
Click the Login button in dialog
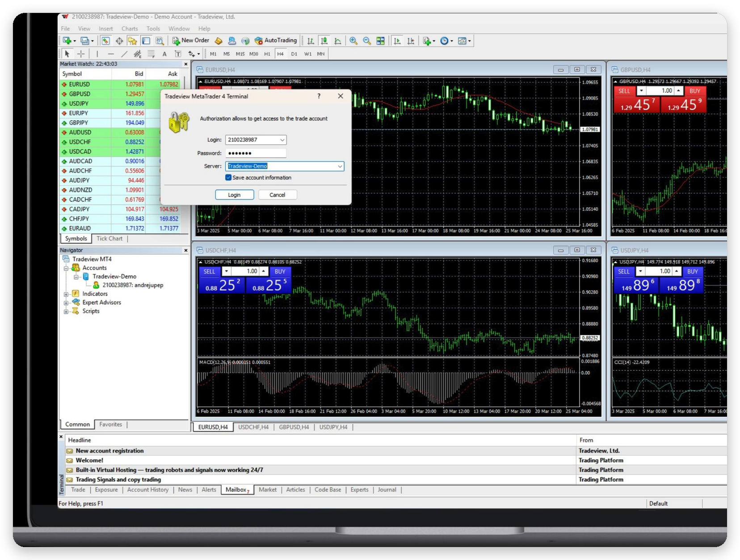pos(235,195)
